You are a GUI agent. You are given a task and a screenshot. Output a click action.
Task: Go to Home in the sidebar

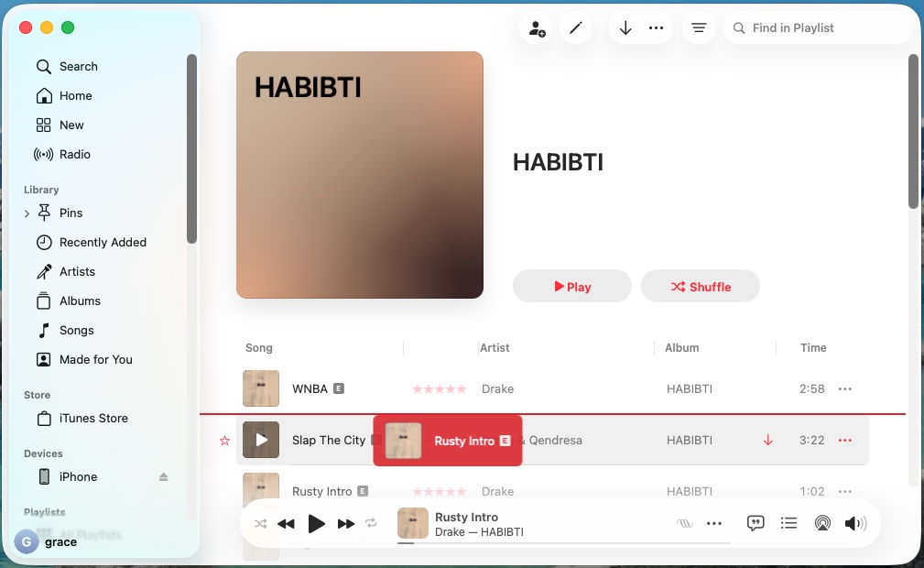75,95
